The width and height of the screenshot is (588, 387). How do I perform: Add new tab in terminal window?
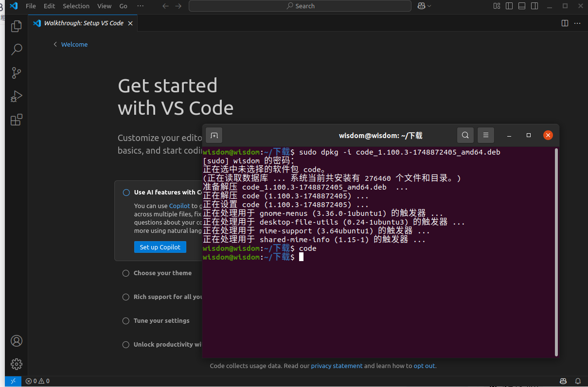click(214, 135)
